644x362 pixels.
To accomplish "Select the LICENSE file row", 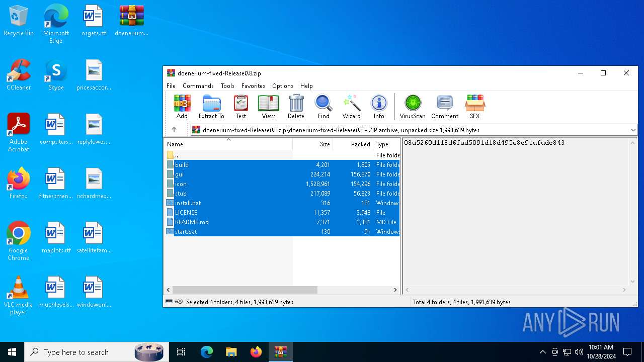I will point(282,212).
